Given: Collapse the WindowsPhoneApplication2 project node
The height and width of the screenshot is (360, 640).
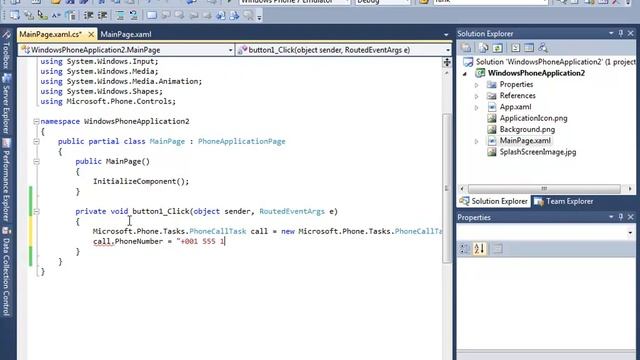Looking at the screenshot, I should pyautogui.click(x=464, y=74).
